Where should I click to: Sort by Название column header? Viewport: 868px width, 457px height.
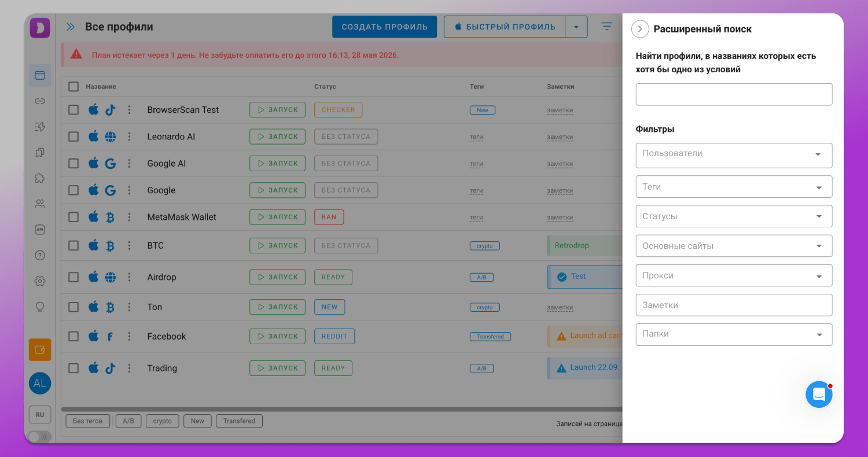101,86
